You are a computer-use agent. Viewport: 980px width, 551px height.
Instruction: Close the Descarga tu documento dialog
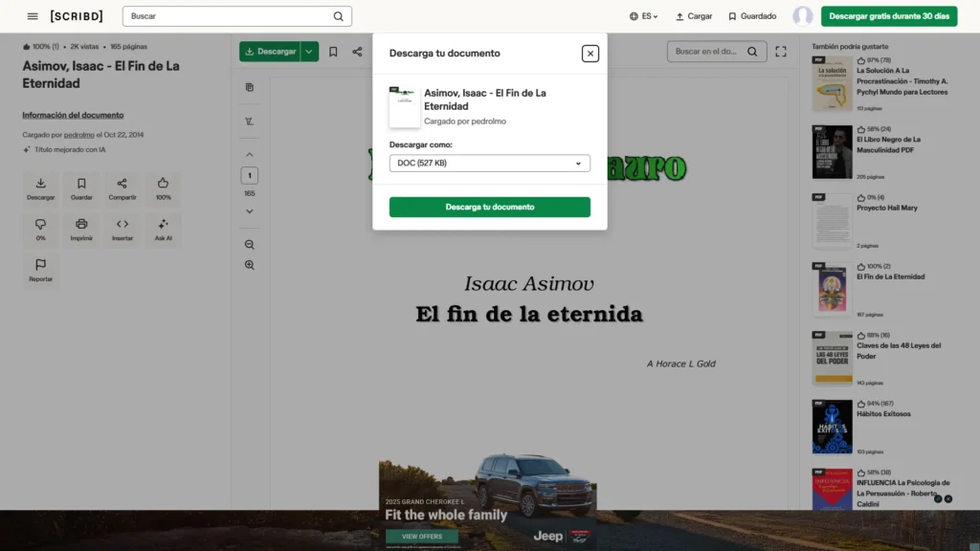(x=590, y=54)
